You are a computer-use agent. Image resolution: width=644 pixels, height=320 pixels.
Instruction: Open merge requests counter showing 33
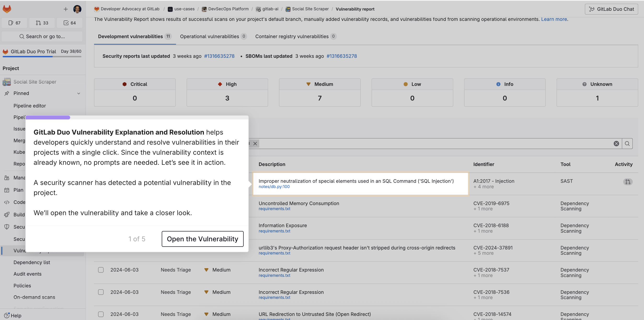click(42, 23)
